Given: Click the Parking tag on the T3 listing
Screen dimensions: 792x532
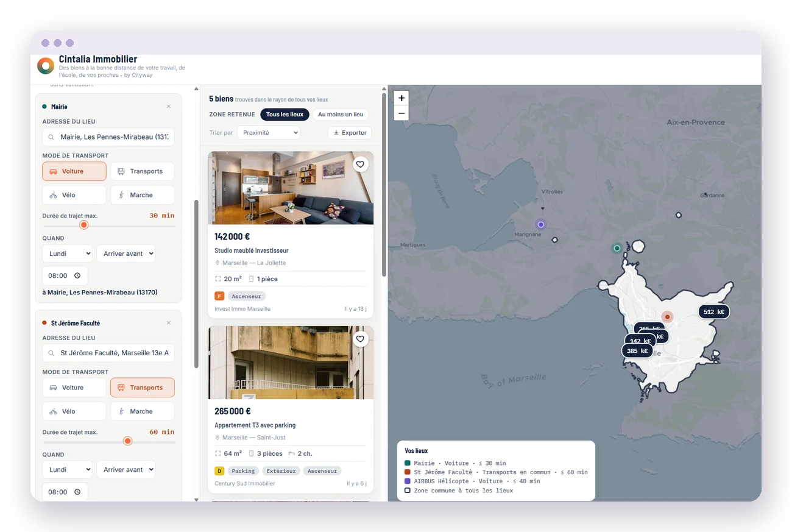Looking at the screenshot, I should click(243, 471).
